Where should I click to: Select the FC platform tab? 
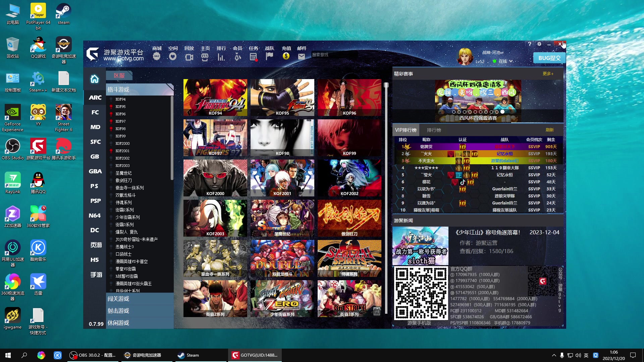[95, 112]
